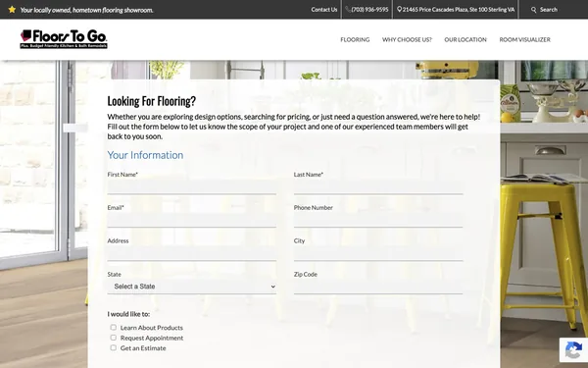Click the Floors To Go logo

click(x=64, y=39)
